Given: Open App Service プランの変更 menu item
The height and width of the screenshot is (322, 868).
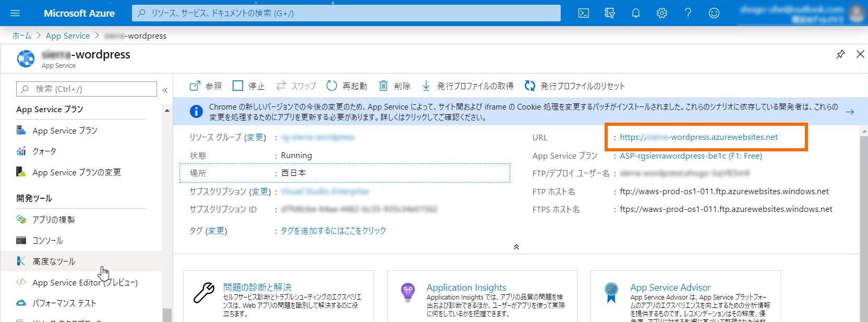Looking at the screenshot, I should [68, 172].
